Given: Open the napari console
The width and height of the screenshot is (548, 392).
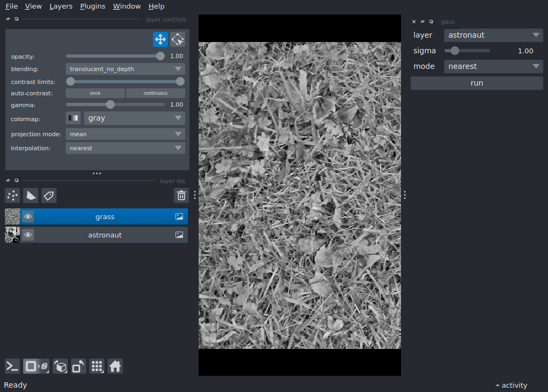Looking at the screenshot, I should 12,366.
